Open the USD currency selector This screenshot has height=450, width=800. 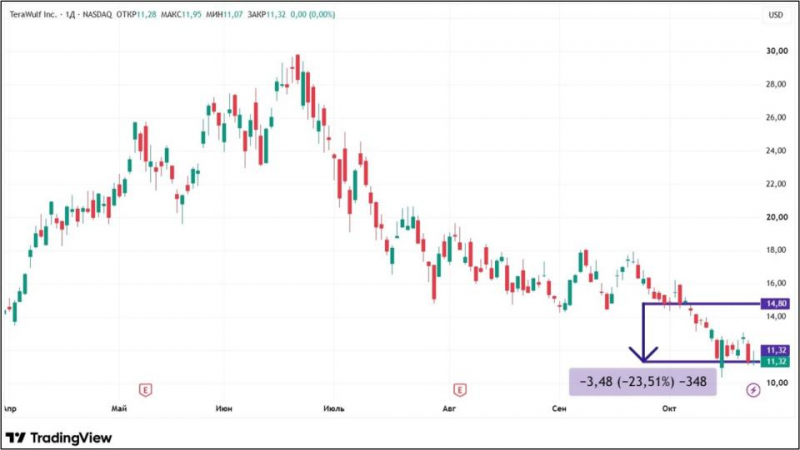(776, 15)
